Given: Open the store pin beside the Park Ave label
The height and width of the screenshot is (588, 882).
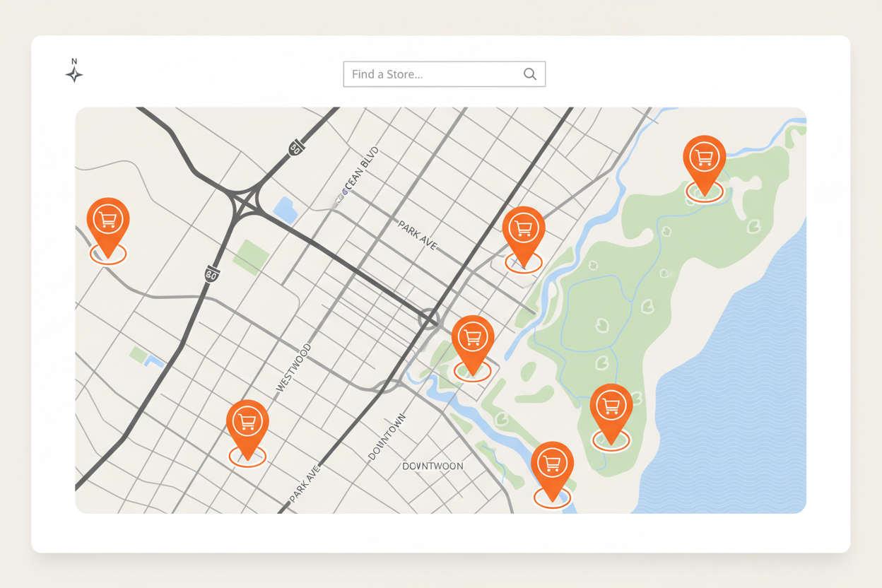Looking at the screenshot, I should [x=523, y=230].
